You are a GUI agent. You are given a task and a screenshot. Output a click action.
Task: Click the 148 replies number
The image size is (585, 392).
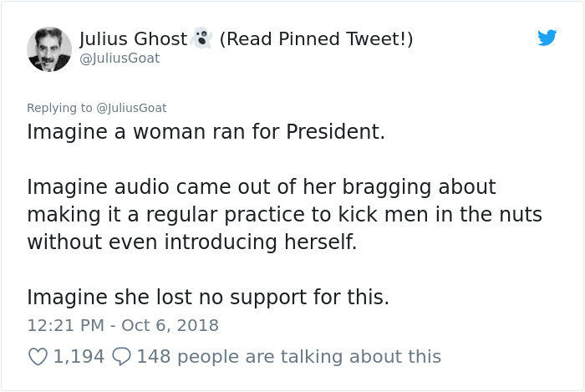point(153,357)
